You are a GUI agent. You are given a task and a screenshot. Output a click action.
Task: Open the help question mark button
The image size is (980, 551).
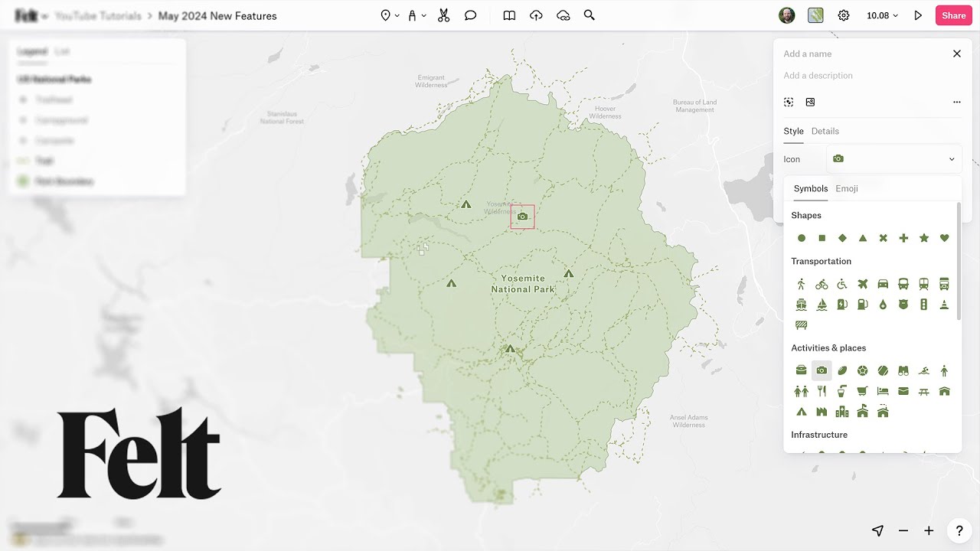(959, 530)
